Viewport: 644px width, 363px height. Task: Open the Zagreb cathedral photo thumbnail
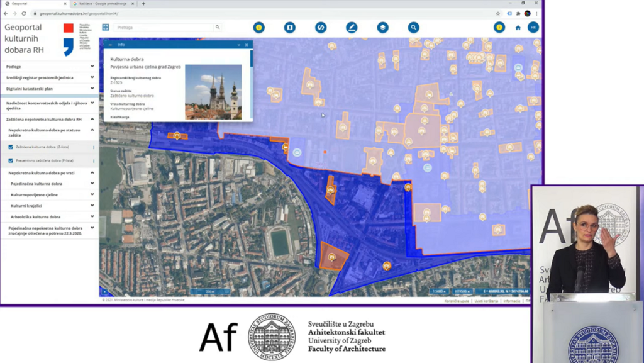click(x=213, y=92)
